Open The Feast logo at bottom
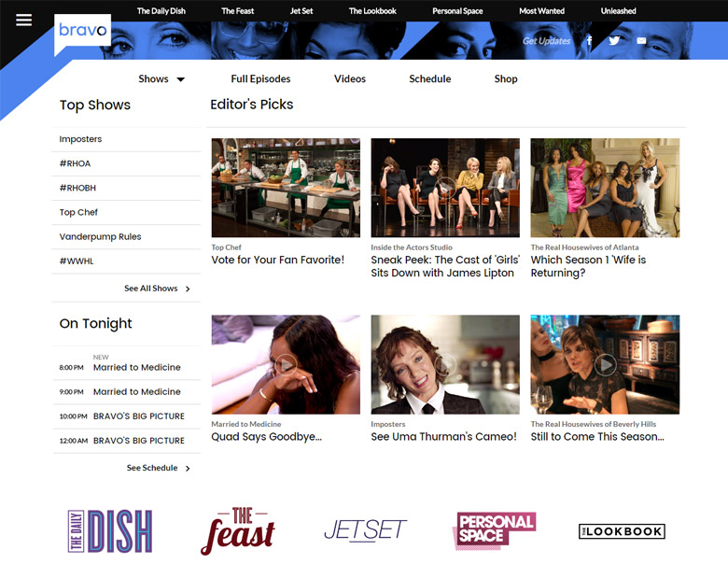 click(238, 530)
